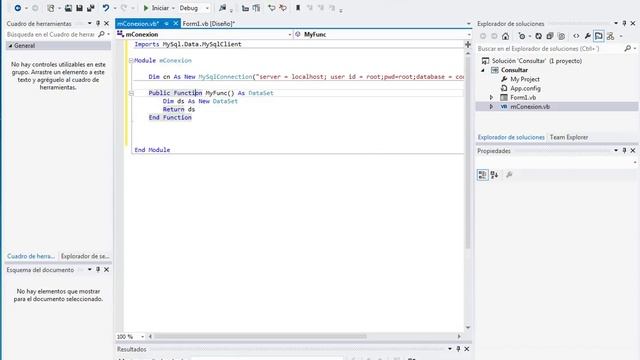Click the Redo toolbar icon
The height and width of the screenshot is (360, 640).
(124, 8)
